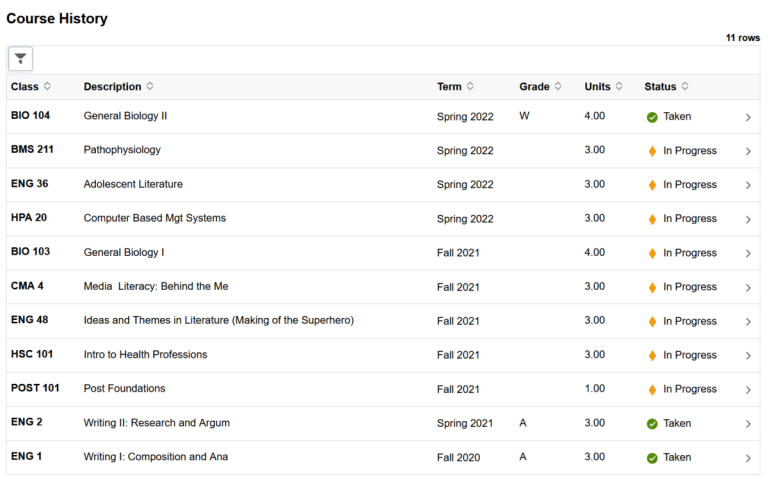Expand POST 101 row details chevron
The width and height of the screenshot is (768, 487).
tap(748, 389)
